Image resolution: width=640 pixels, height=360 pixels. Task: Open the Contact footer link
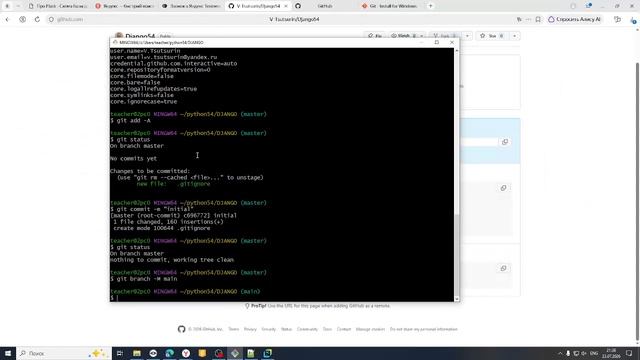pyautogui.click(x=344, y=329)
